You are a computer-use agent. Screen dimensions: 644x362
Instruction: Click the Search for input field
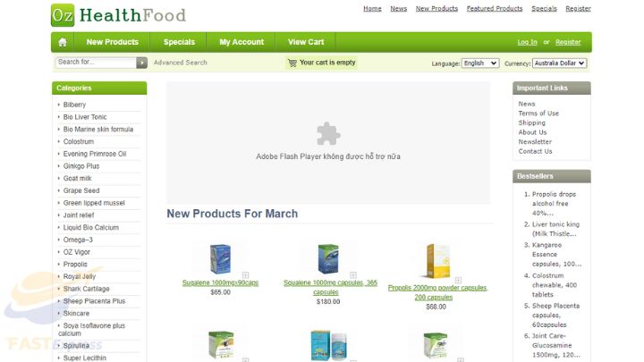tap(96, 63)
